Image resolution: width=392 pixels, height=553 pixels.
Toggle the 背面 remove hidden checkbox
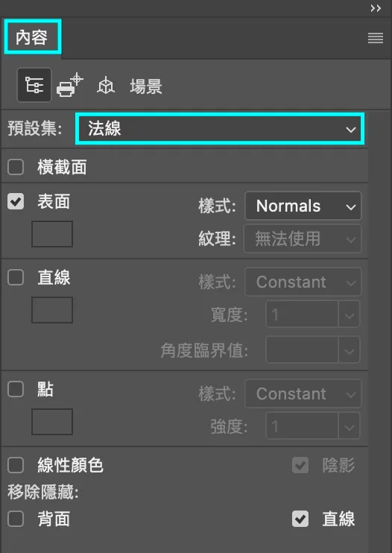[x=16, y=519]
